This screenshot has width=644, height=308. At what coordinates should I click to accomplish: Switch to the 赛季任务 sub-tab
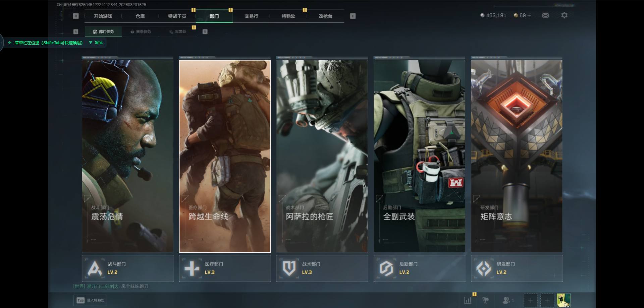(141, 32)
